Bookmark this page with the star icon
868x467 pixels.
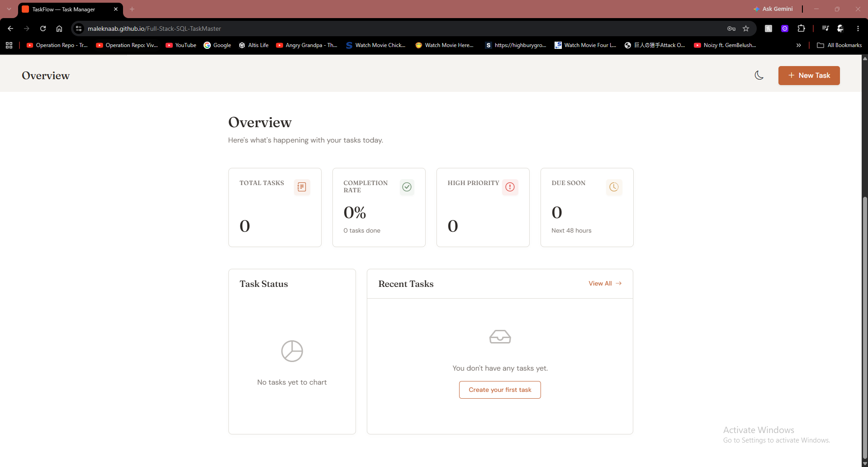746,29
